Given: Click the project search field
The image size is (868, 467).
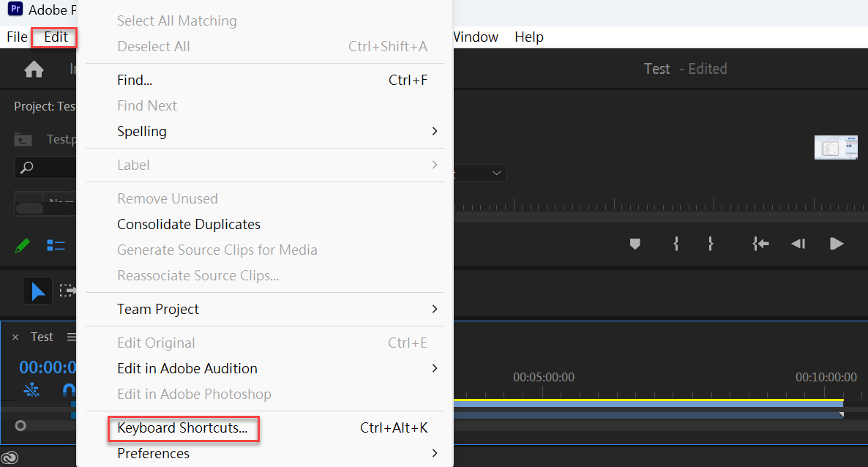Looking at the screenshot, I should click(x=45, y=168).
